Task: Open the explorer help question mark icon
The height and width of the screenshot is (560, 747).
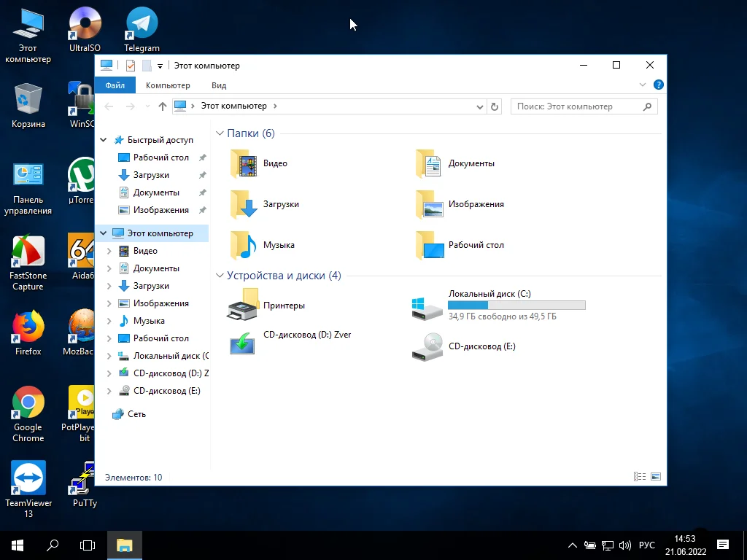Action: [x=658, y=85]
